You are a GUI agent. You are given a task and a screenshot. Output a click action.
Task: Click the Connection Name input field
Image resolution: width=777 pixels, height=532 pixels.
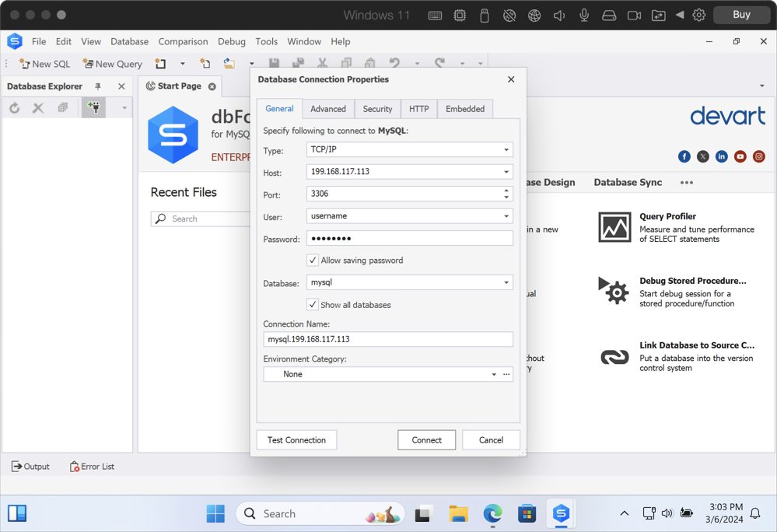tap(388, 339)
